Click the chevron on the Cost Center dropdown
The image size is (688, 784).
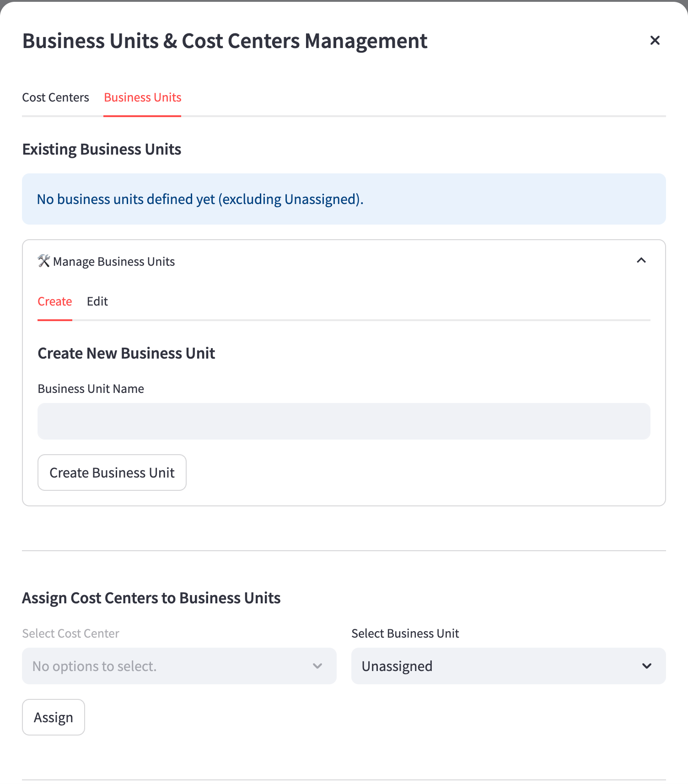[318, 666]
